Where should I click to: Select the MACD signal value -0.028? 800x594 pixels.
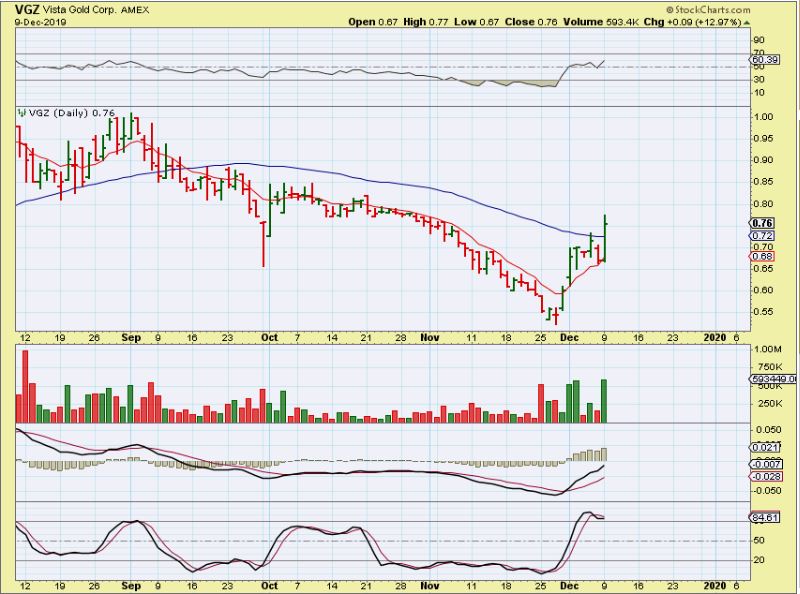[764, 477]
